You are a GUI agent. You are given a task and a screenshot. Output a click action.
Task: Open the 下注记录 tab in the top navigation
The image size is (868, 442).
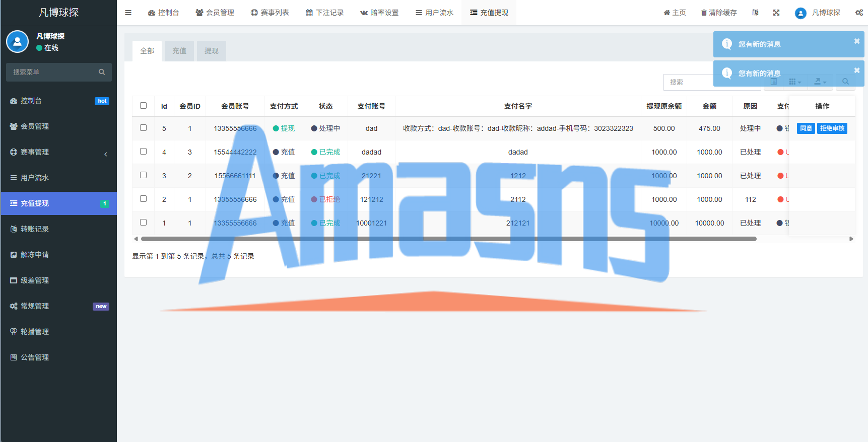(324, 13)
